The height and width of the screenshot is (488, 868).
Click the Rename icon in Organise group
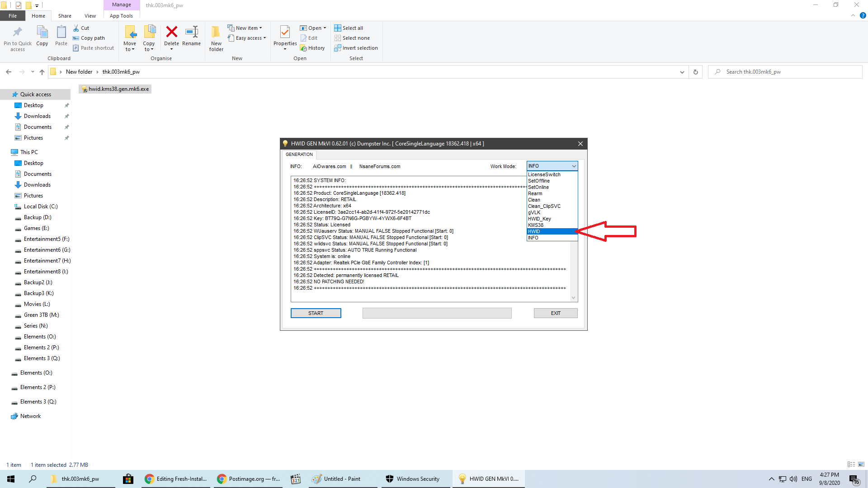point(191,32)
